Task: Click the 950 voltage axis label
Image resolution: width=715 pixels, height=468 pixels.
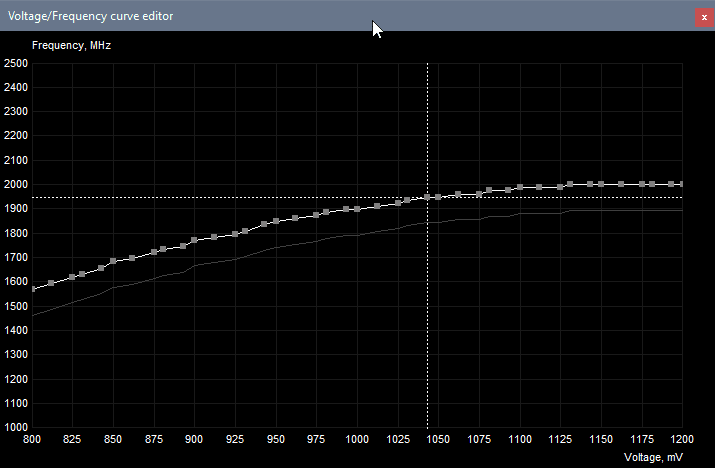Action: (276, 439)
